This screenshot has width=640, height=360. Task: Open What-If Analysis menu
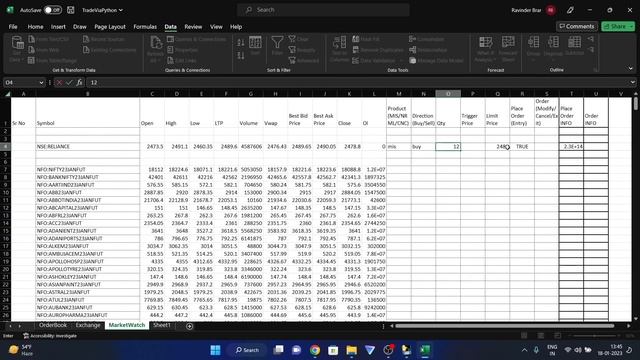pos(485,49)
